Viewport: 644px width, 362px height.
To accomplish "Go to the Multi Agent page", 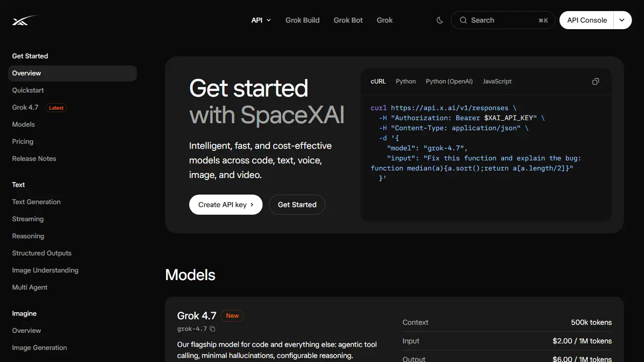I will point(30,288).
